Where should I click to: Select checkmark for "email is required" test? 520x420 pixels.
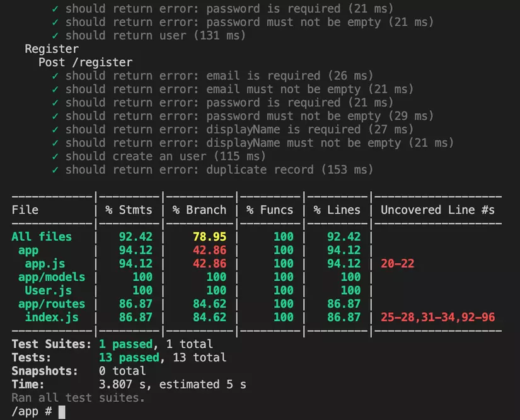coord(54,76)
